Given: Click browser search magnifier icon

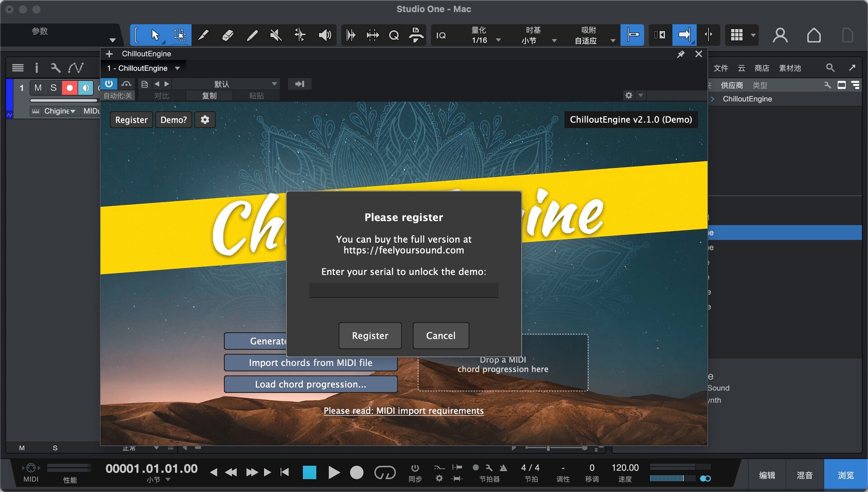Looking at the screenshot, I should (830, 68).
